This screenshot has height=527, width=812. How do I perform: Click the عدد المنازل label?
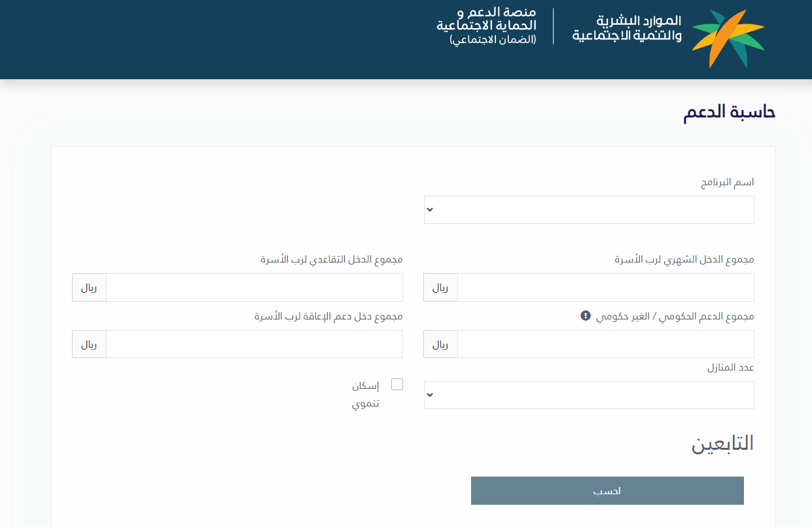coord(731,368)
